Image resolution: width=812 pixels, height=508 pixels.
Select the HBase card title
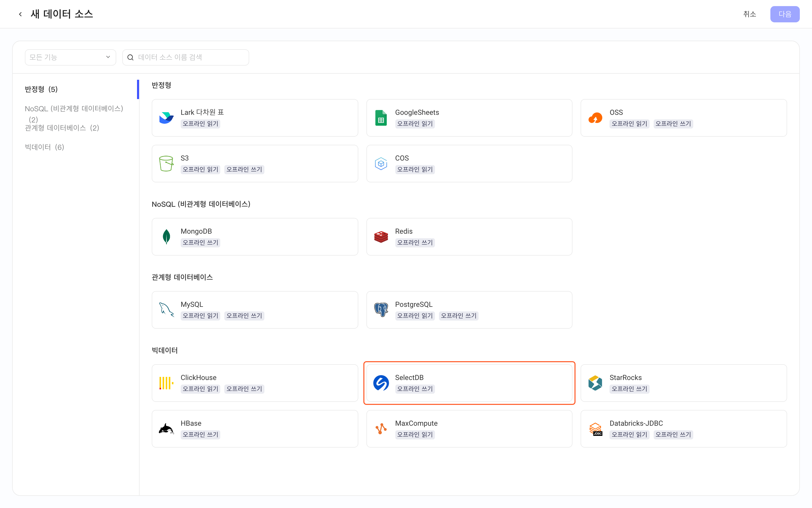click(191, 423)
